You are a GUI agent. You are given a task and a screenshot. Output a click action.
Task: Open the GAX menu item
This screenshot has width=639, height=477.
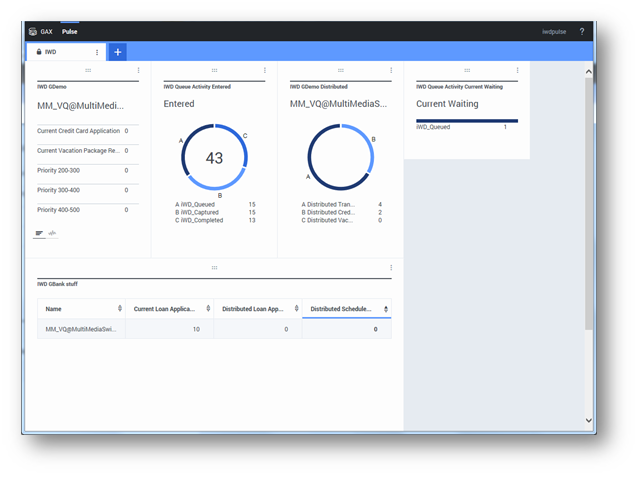click(x=47, y=32)
